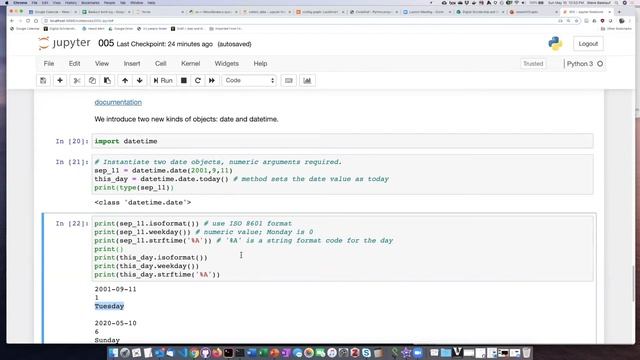Screen dimensions: 640x360
Task: Click the <class 'datetime.date'> output
Action: 142,202
